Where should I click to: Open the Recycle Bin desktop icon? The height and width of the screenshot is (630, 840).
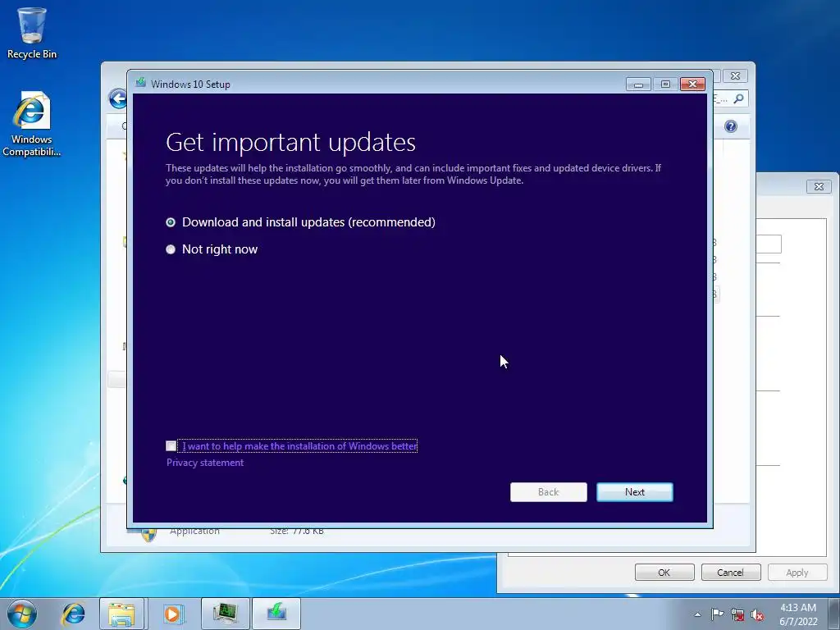click(x=32, y=33)
